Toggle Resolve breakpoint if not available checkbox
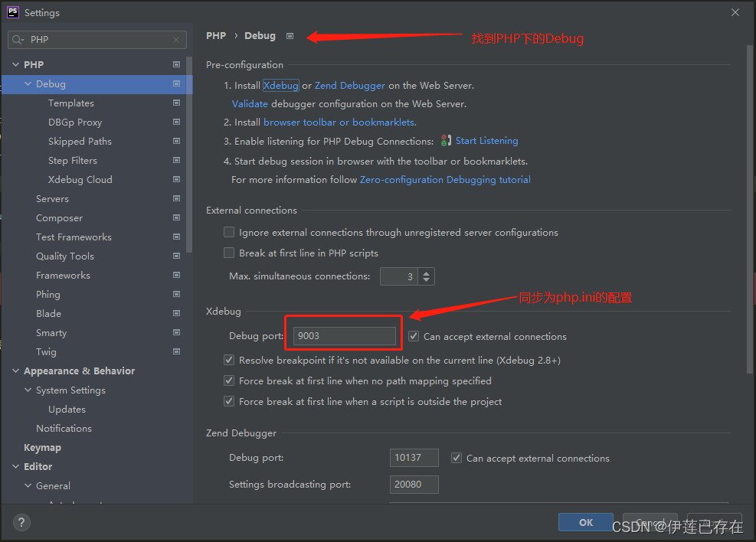 tap(229, 360)
